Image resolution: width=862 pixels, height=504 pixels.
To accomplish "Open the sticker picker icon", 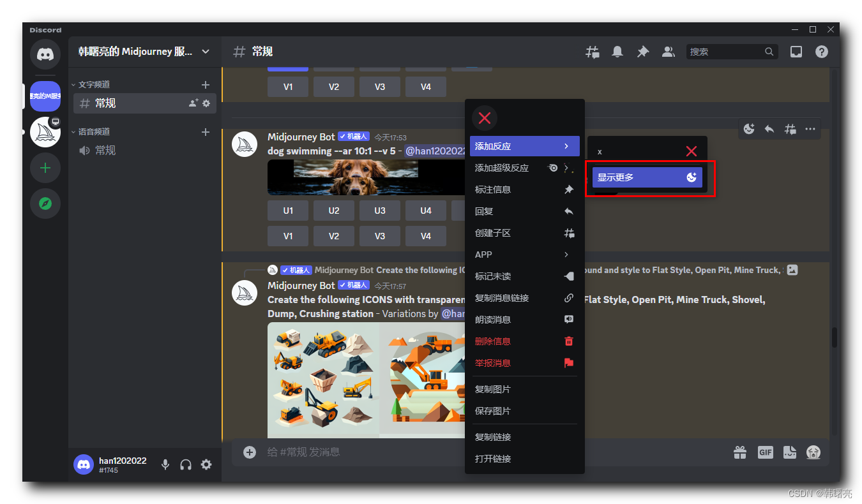I will tap(790, 452).
